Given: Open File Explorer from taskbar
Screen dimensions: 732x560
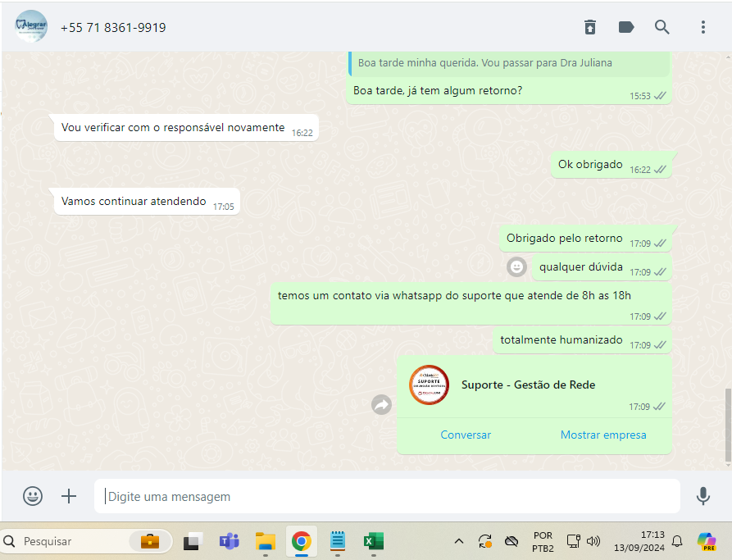Looking at the screenshot, I should pos(265,541).
